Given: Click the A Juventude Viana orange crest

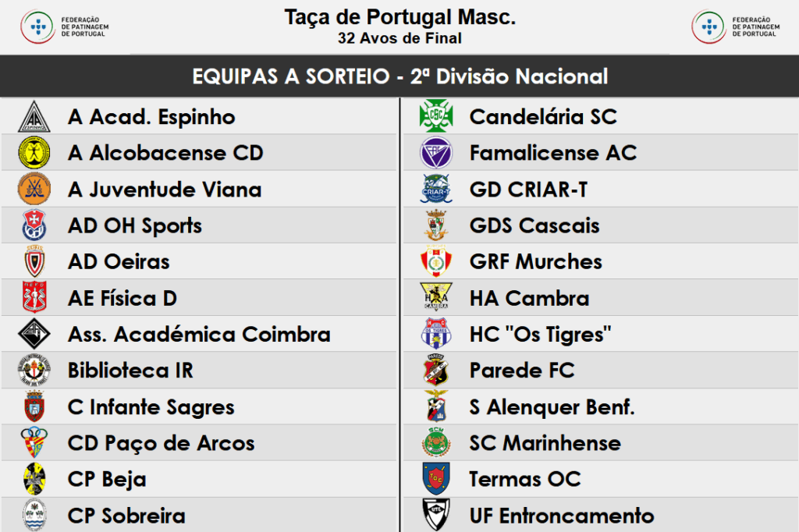Looking at the screenshot, I should pos(34,190).
